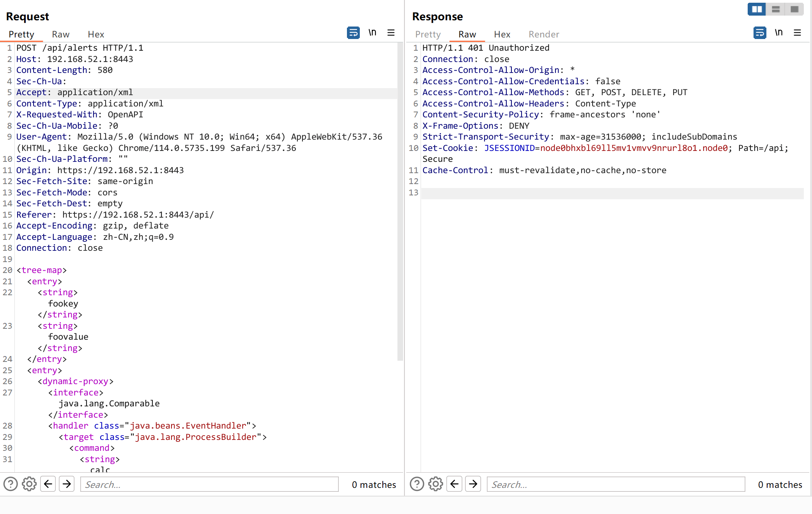The width and height of the screenshot is (812, 514).
Task: Click Content-Security-Policy response header
Action: pos(541,115)
